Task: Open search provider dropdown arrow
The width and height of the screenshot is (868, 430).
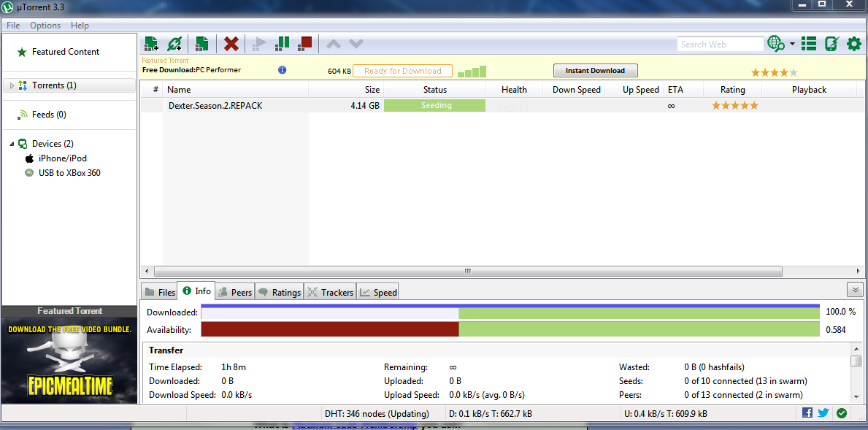Action: click(792, 45)
